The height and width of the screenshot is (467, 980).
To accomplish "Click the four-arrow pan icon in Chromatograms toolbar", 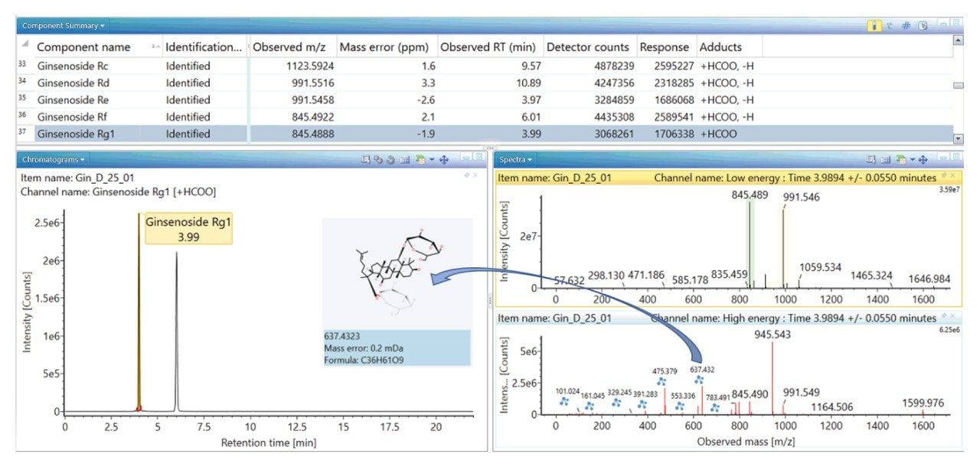I will tap(443, 159).
